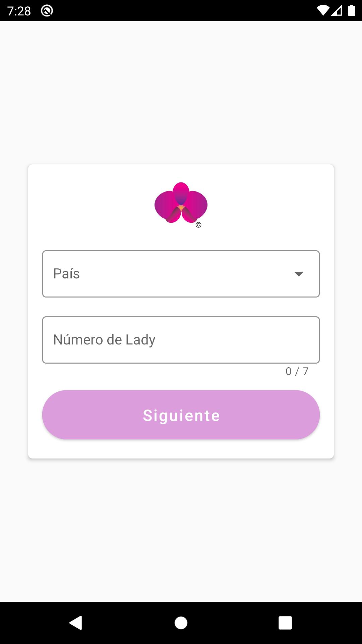Tap the Wi-Fi status icon
The image size is (362, 644).
pyautogui.click(x=323, y=11)
